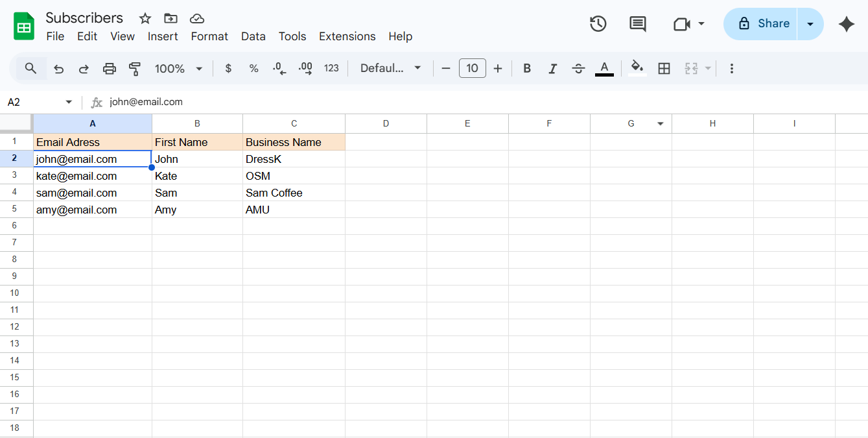Open version history
This screenshot has height=438, width=868.
[x=598, y=23]
